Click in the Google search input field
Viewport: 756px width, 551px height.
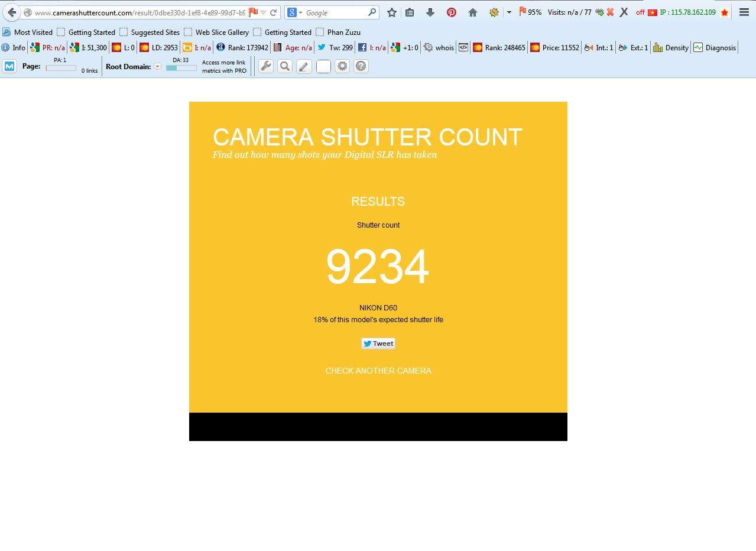point(335,12)
